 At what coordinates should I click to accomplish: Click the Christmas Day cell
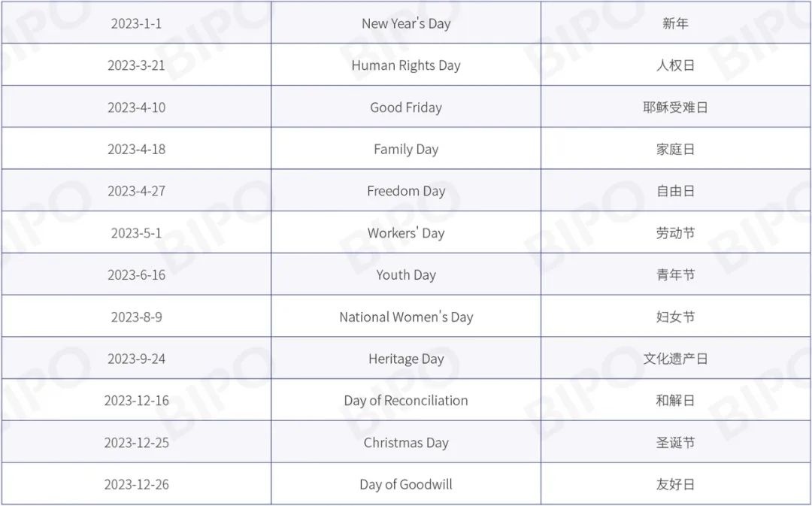[406, 442]
